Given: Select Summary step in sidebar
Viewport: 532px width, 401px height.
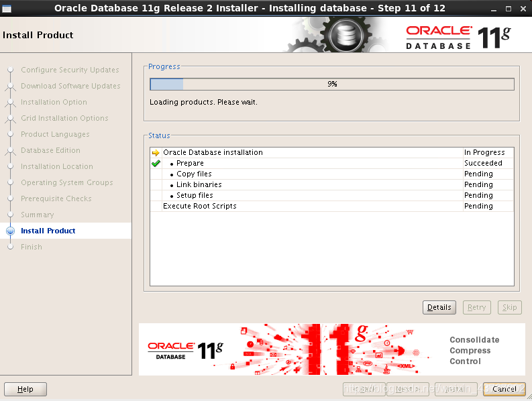Looking at the screenshot, I should coord(38,215).
